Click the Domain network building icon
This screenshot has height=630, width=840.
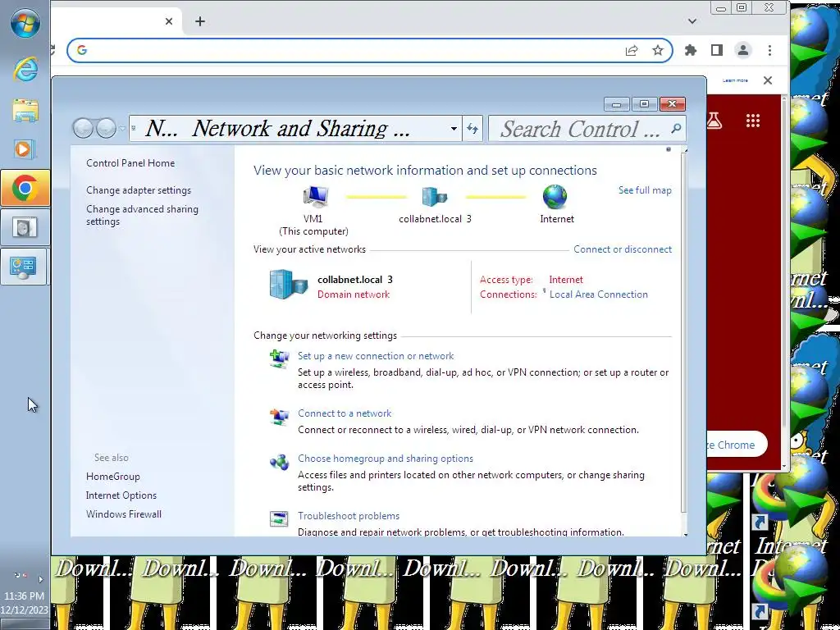coord(288,285)
